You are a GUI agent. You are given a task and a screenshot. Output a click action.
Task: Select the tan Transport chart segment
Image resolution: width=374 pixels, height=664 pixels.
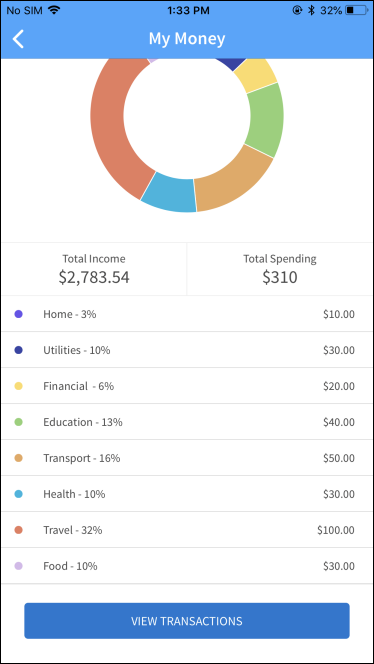233,179
